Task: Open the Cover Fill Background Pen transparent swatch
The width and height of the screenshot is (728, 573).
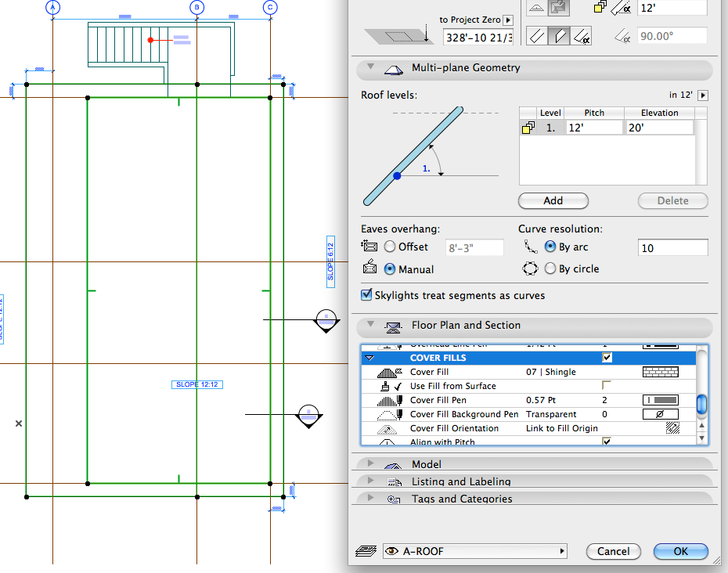Action: (660, 414)
